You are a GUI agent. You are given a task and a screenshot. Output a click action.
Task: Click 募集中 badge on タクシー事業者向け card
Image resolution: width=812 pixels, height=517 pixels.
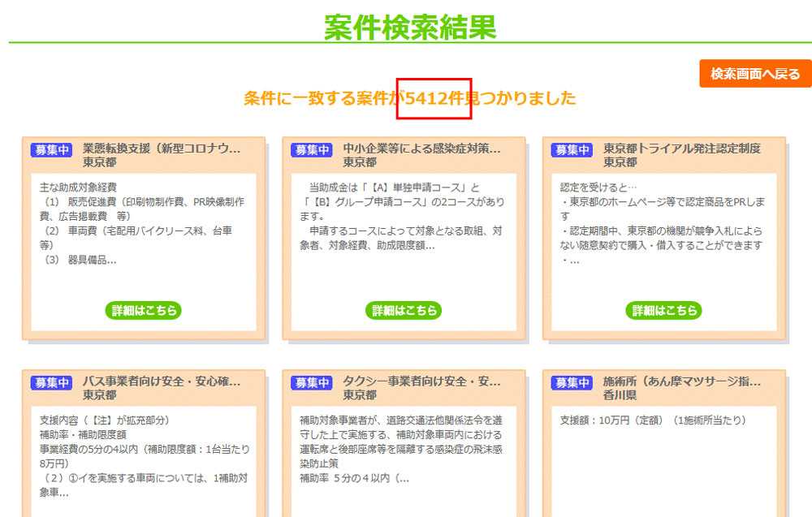click(x=312, y=382)
